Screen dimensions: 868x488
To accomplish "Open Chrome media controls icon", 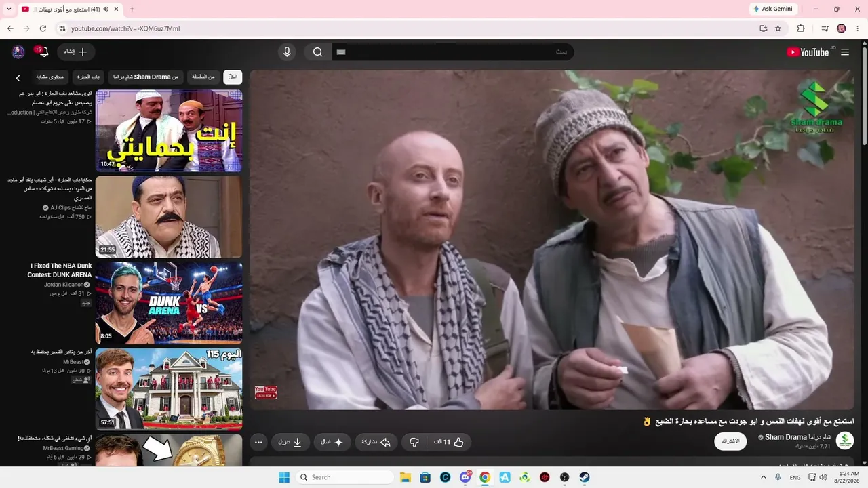I will [825, 28].
